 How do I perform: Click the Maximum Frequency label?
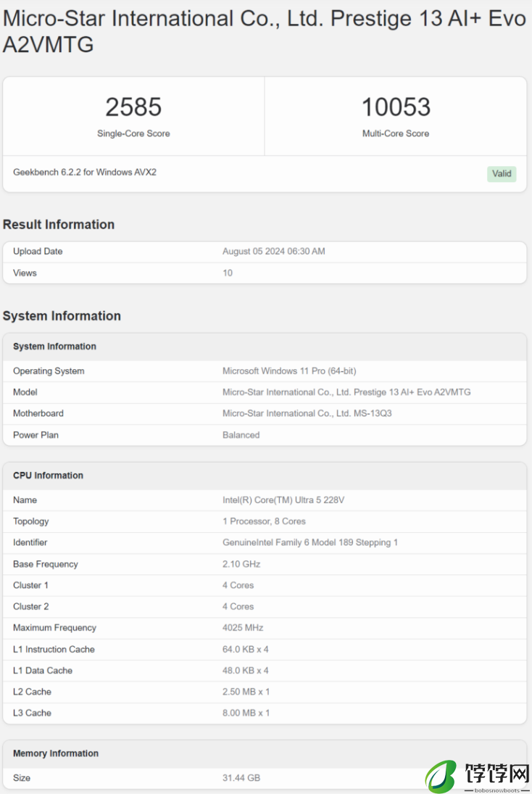click(54, 628)
